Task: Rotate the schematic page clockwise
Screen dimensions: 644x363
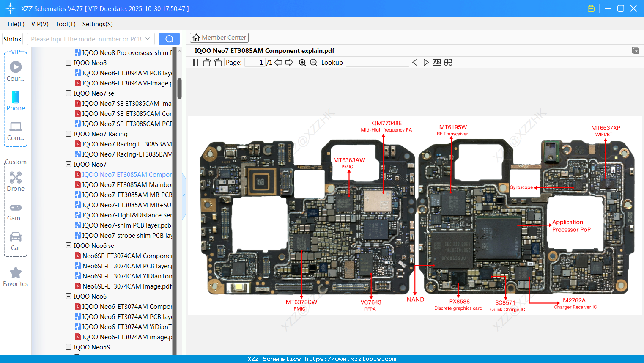Action: pos(217,62)
